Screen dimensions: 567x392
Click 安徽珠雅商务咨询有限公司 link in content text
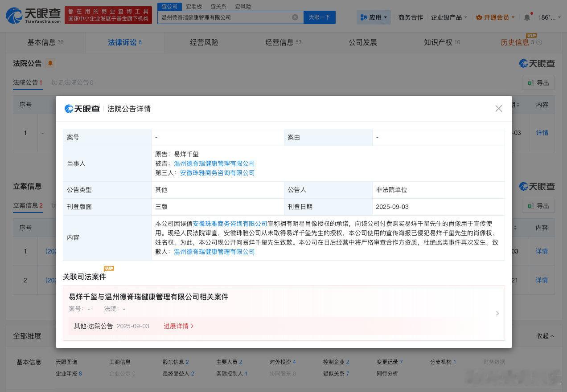tap(230, 224)
